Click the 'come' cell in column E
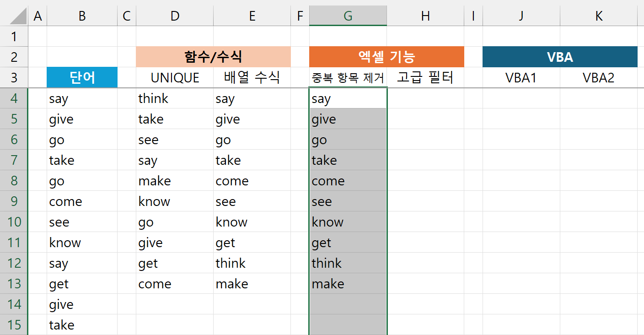 [x=252, y=180]
